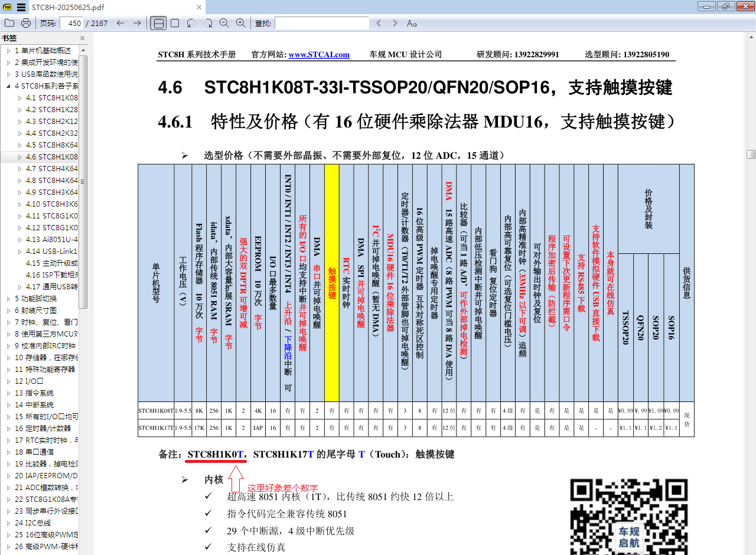Click the document vertical scrollbar thumb
Viewport: 756px width, 555px height.
pos(751,154)
